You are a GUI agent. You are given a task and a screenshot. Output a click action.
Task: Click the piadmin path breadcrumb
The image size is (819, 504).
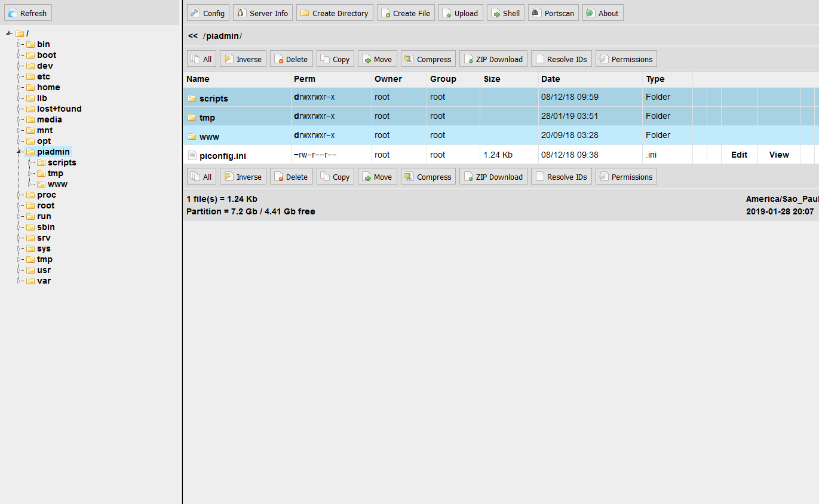(x=222, y=36)
